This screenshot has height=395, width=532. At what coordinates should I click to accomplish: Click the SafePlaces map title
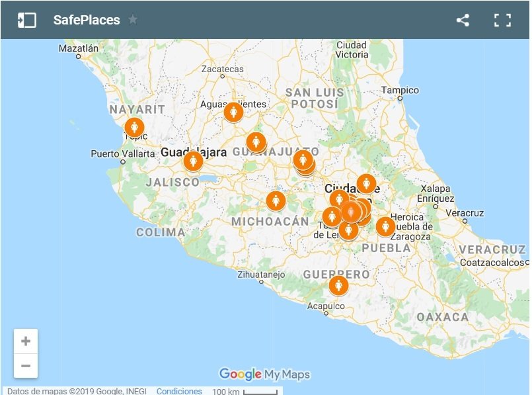point(87,20)
